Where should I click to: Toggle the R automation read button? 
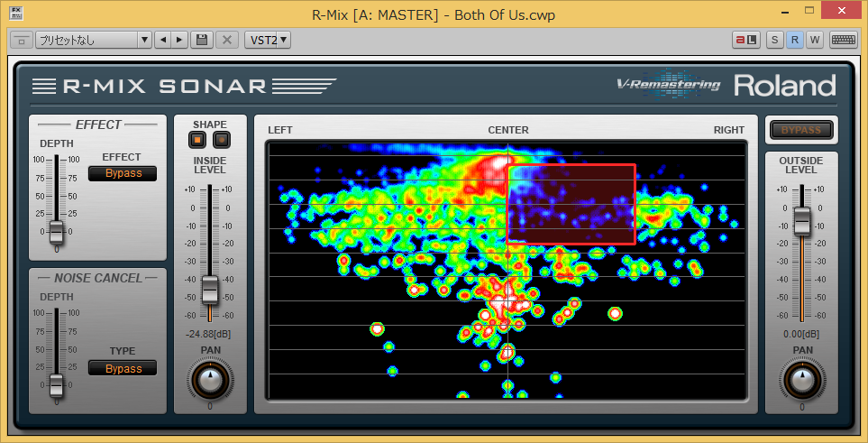(x=794, y=40)
